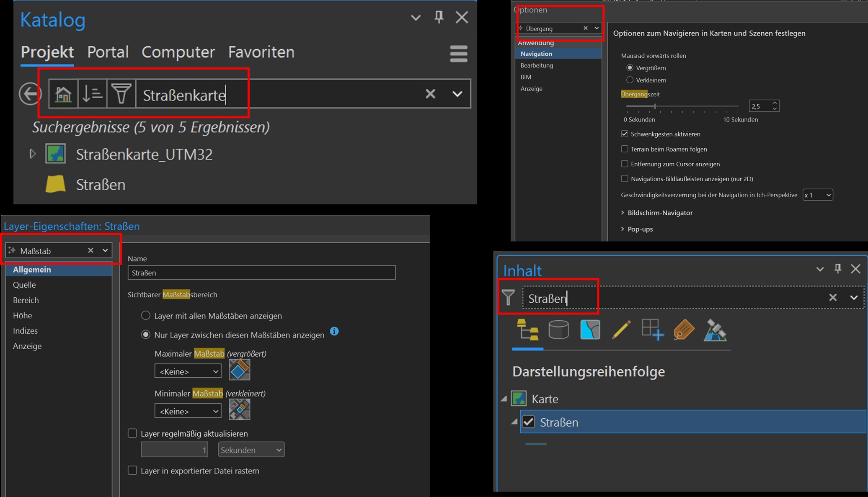
Task: Click the layer Name input field
Action: point(261,273)
